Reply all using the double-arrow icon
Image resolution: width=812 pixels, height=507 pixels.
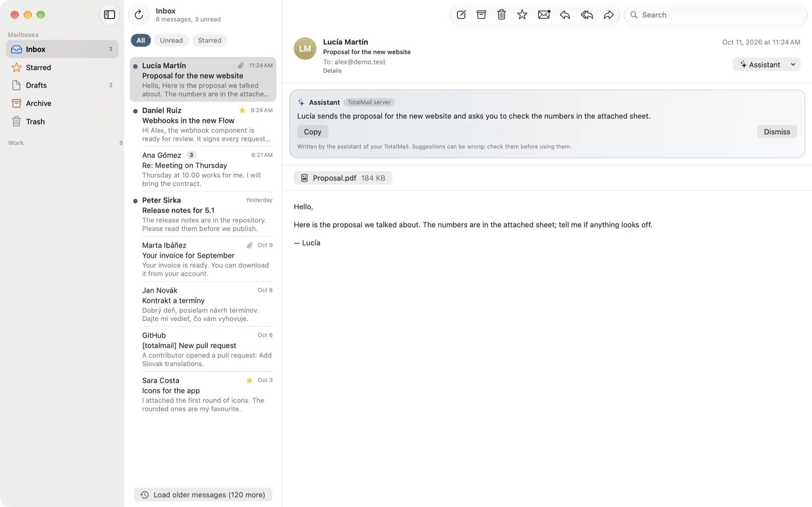[x=587, y=15]
